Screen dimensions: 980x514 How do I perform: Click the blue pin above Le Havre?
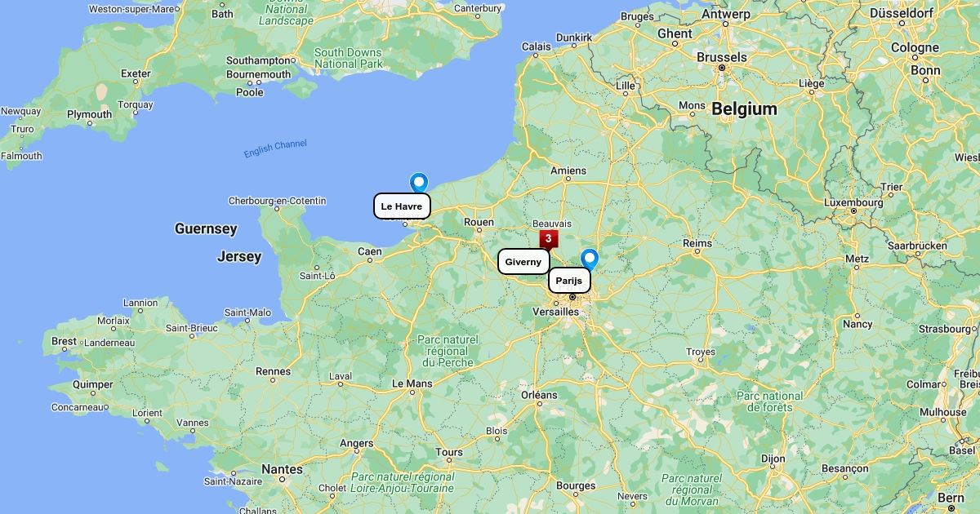[x=419, y=183]
